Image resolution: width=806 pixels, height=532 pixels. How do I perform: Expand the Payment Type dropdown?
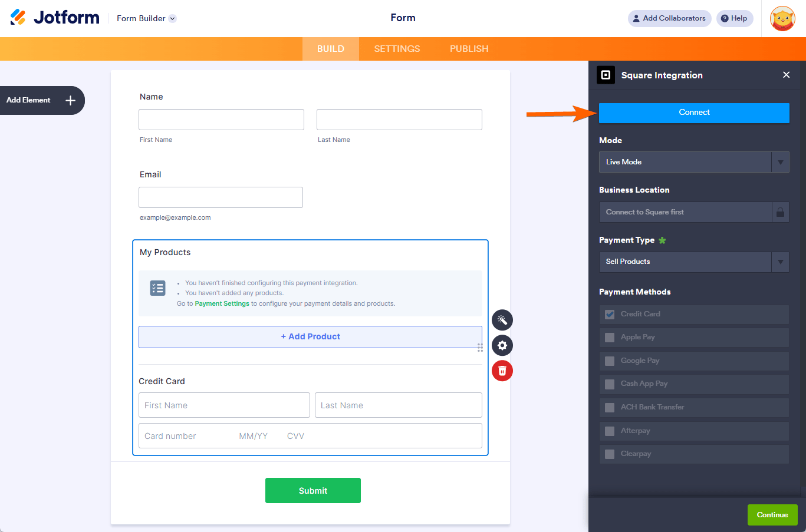tap(694, 262)
